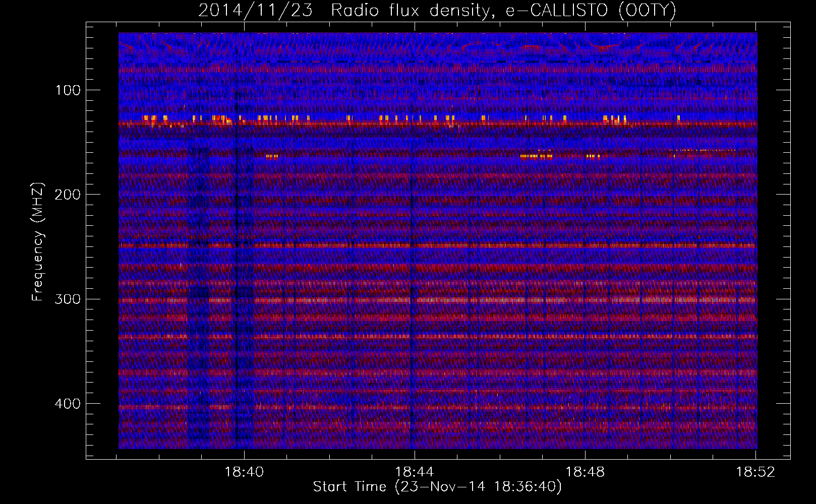Viewport: 816px width, 504px height.
Task: Click the 300 frequency tick label
Action: [67, 299]
